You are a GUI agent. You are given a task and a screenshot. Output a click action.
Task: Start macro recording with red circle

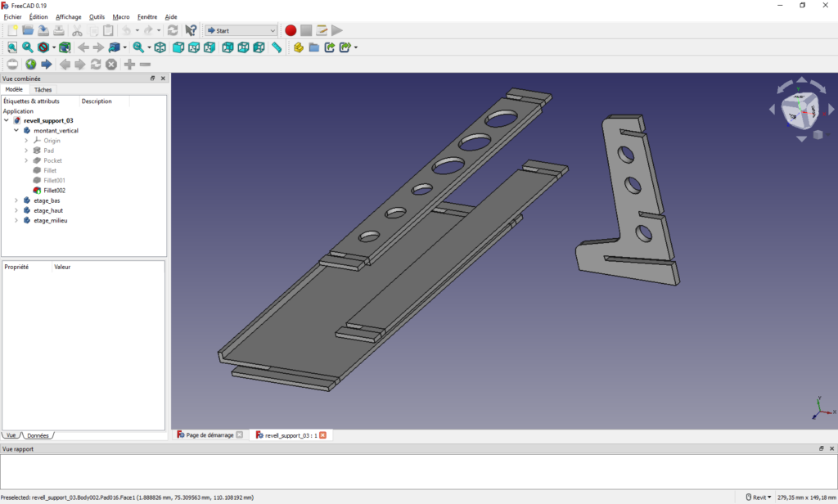[291, 30]
